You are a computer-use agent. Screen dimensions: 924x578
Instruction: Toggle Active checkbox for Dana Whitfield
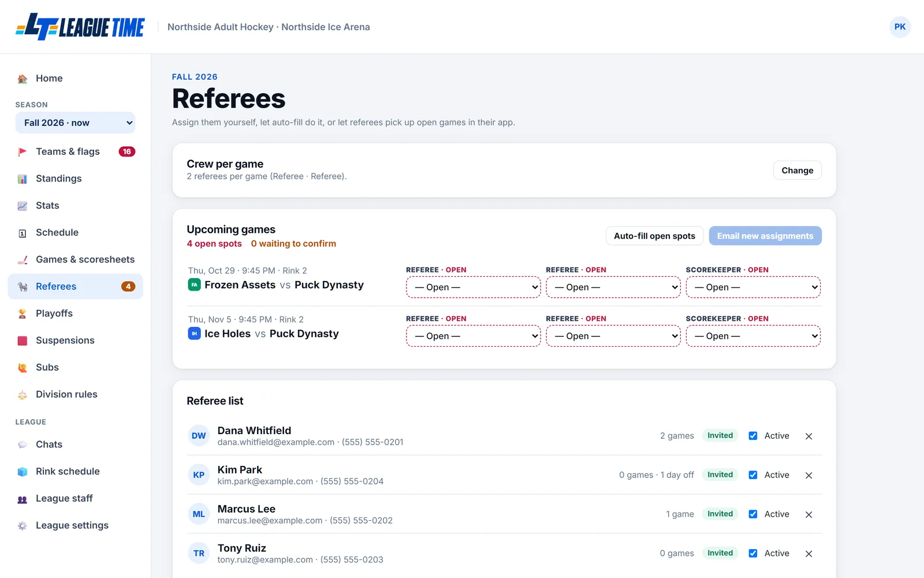(x=753, y=436)
